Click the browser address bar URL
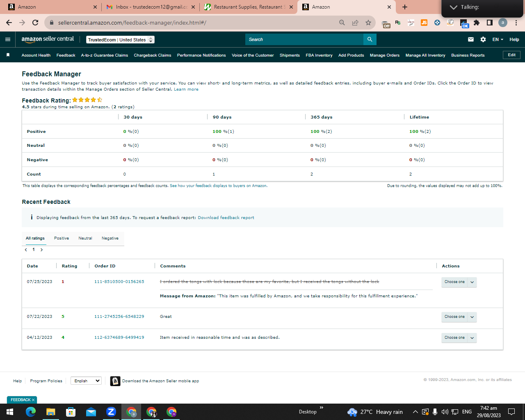 coord(132,23)
